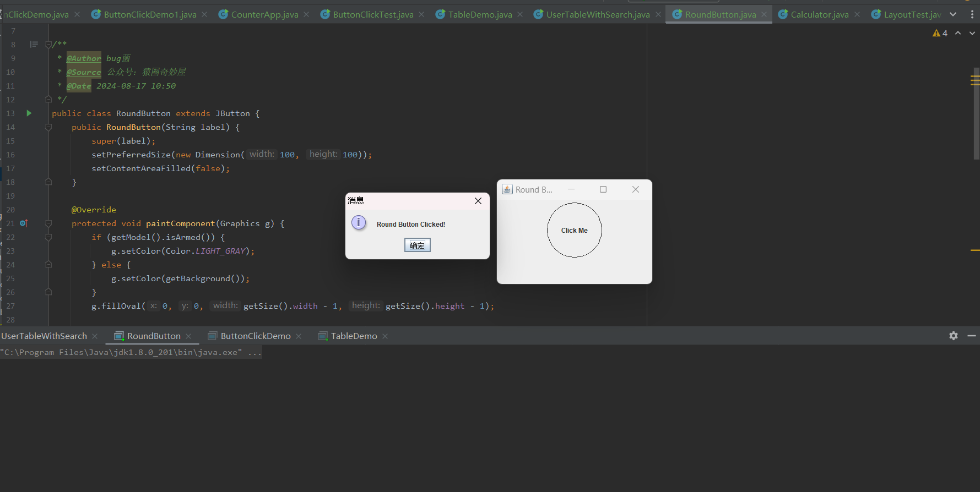Click the override gutter icon beside paintComponent
The image size is (980, 492).
24,223
